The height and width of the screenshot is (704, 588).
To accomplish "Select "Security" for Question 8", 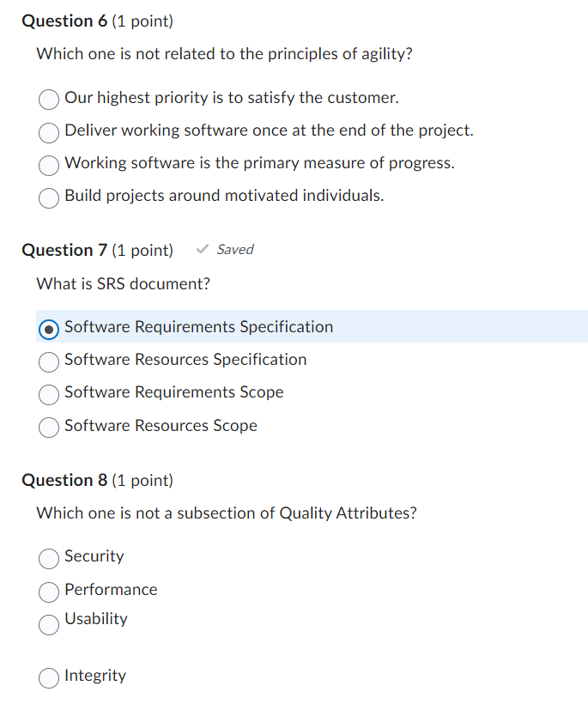I will (x=49, y=559).
